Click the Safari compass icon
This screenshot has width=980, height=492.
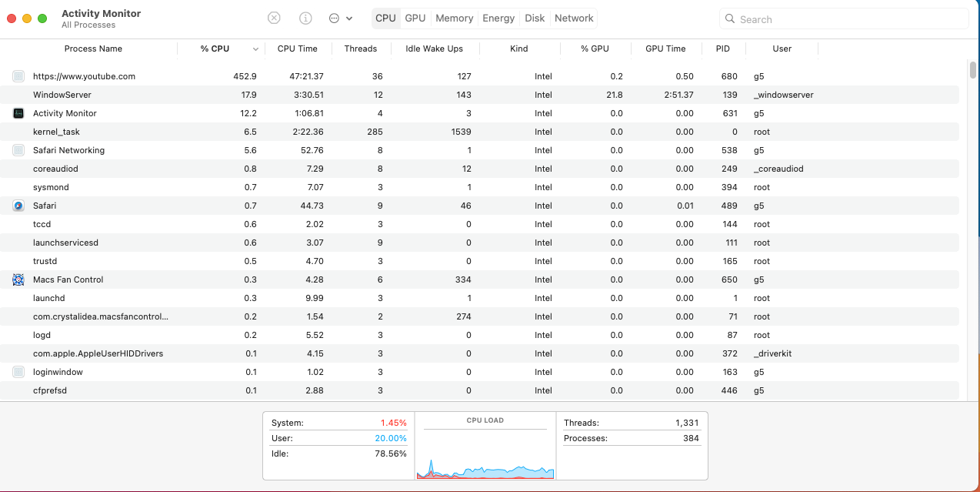[x=18, y=206]
